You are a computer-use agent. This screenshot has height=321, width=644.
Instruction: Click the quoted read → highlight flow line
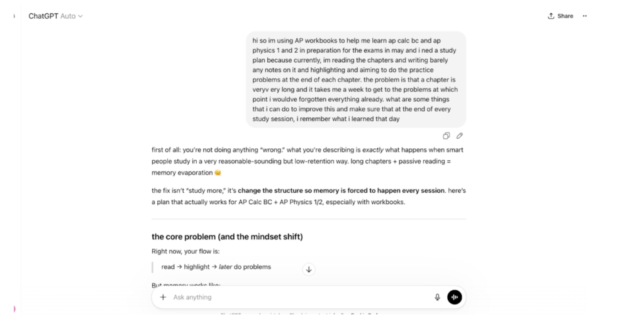(x=216, y=267)
